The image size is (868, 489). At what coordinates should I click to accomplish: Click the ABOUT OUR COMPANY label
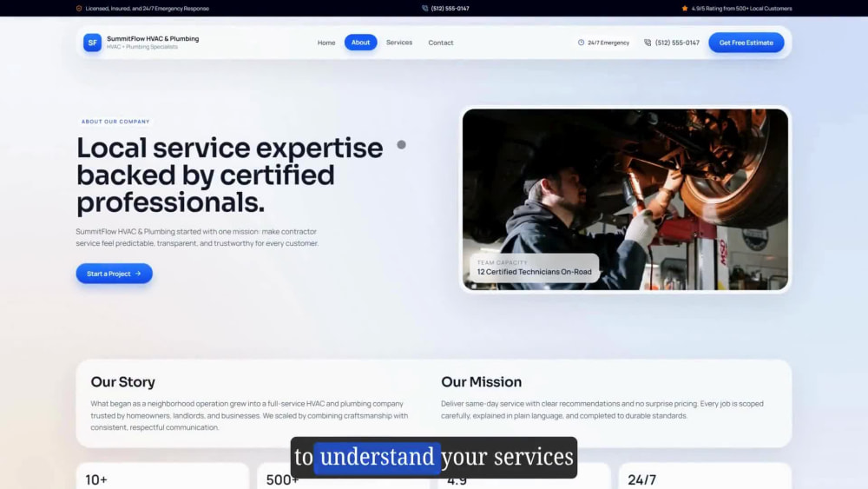pyautogui.click(x=115, y=122)
